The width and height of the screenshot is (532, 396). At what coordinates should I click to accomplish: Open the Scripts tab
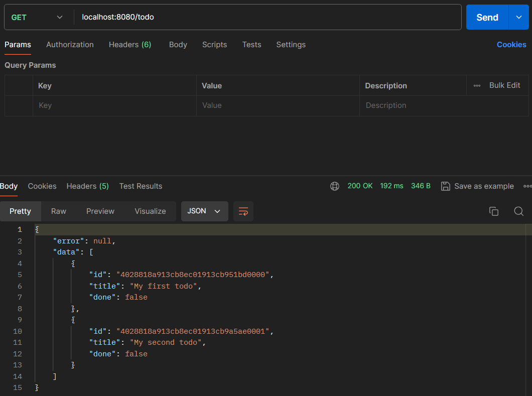pyautogui.click(x=214, y=45)
